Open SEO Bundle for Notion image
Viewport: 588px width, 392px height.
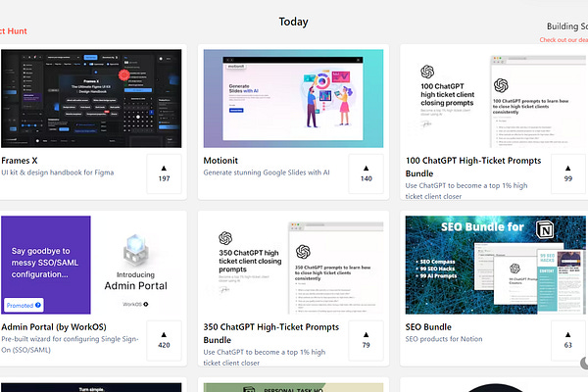[x=495, y=265]
